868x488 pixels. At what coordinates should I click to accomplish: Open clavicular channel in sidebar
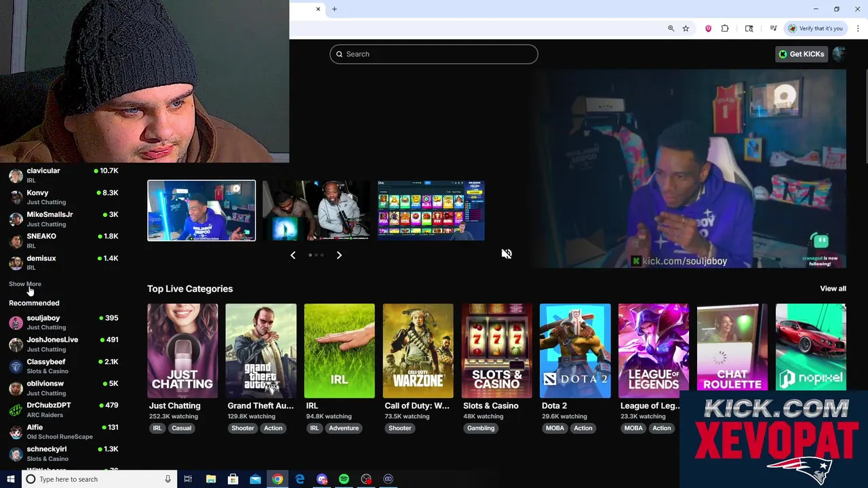pos(64,175)
